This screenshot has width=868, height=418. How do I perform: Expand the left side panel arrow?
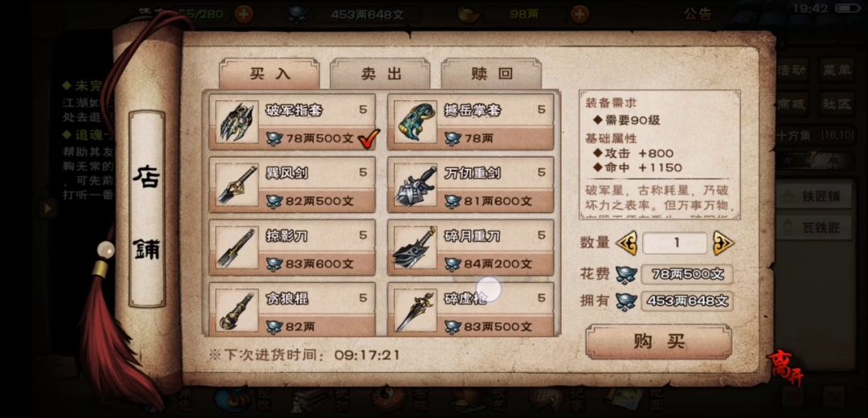[x=49, y=208]
